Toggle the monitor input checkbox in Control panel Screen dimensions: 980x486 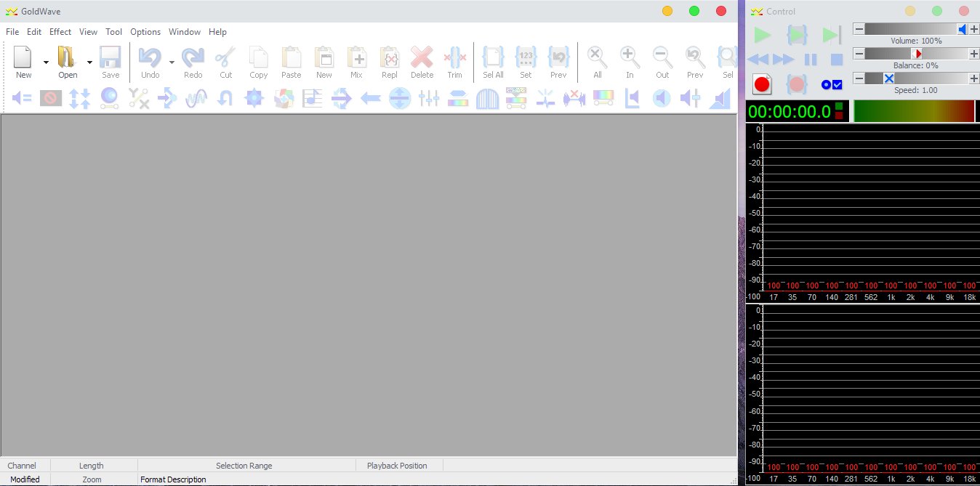pos(837,84)
